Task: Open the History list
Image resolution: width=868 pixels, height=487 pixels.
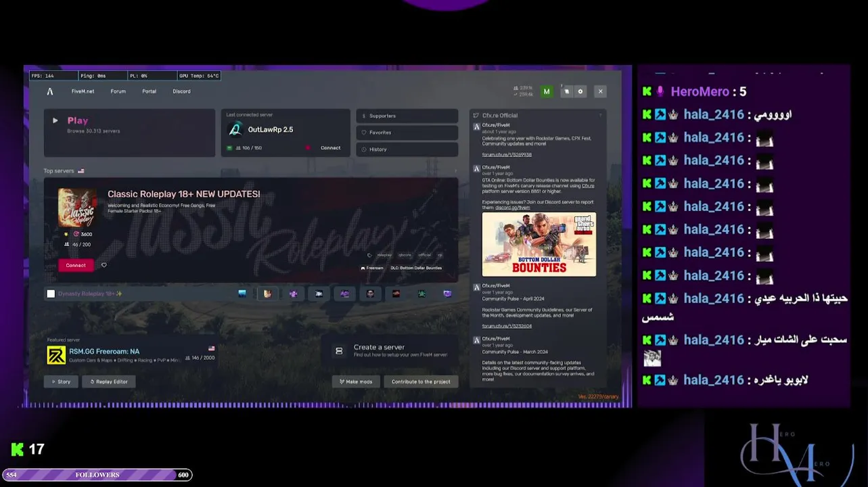Action: (407, 149)
